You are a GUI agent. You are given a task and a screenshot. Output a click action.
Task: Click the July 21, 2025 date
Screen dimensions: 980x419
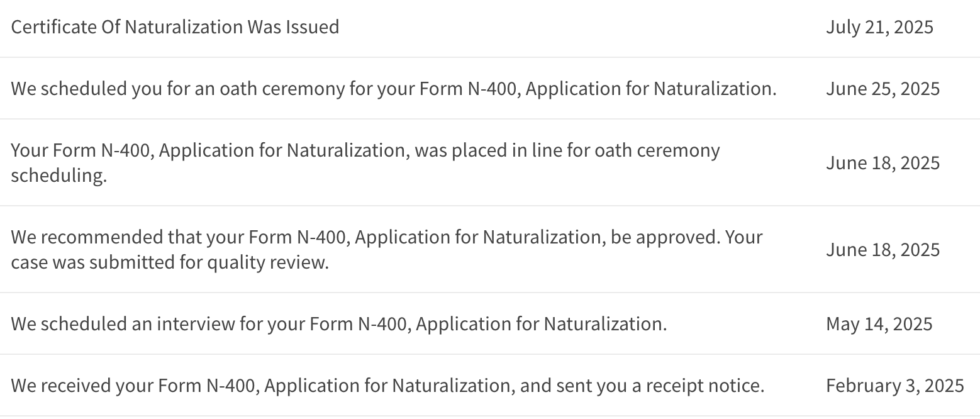879,27
